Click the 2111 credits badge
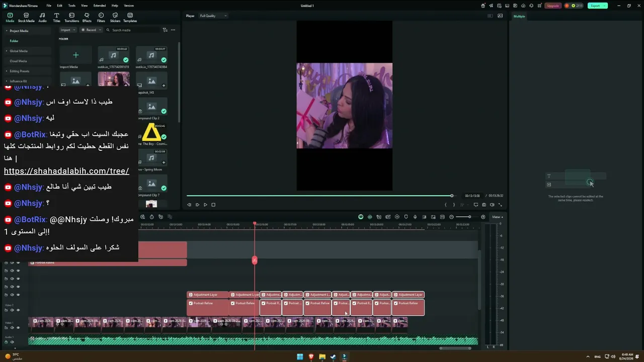This screenshot has width=644, height=362. (x=574, y=6)
